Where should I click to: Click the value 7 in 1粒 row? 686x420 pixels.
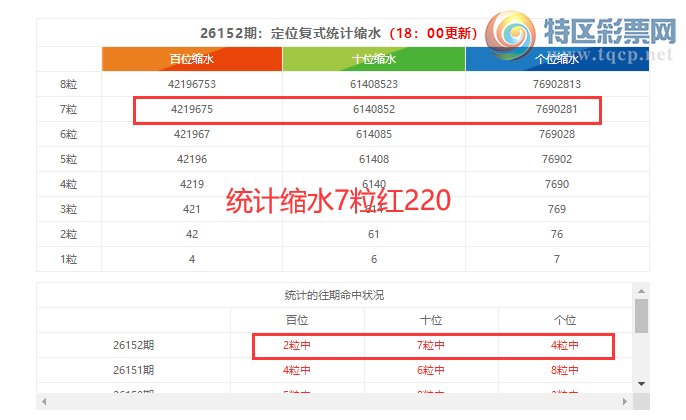[x=557, y=259]
